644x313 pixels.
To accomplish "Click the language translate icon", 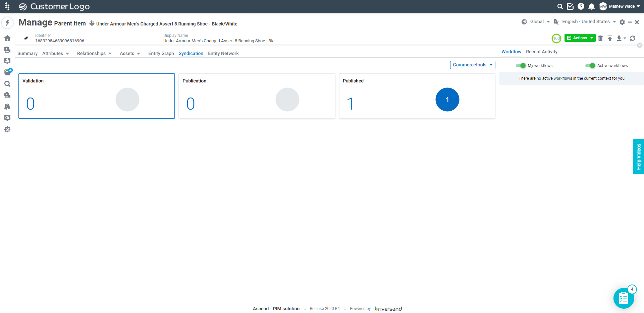I will [556, 22].
